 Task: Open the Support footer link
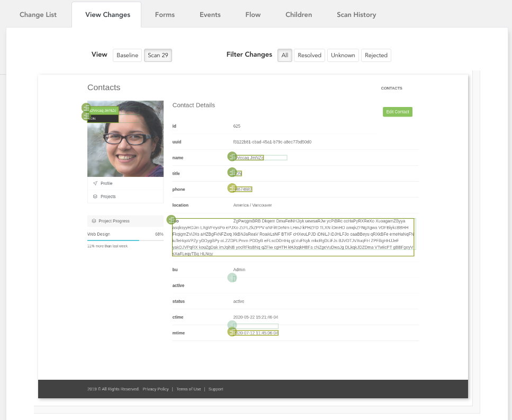[x=216, y=389]
